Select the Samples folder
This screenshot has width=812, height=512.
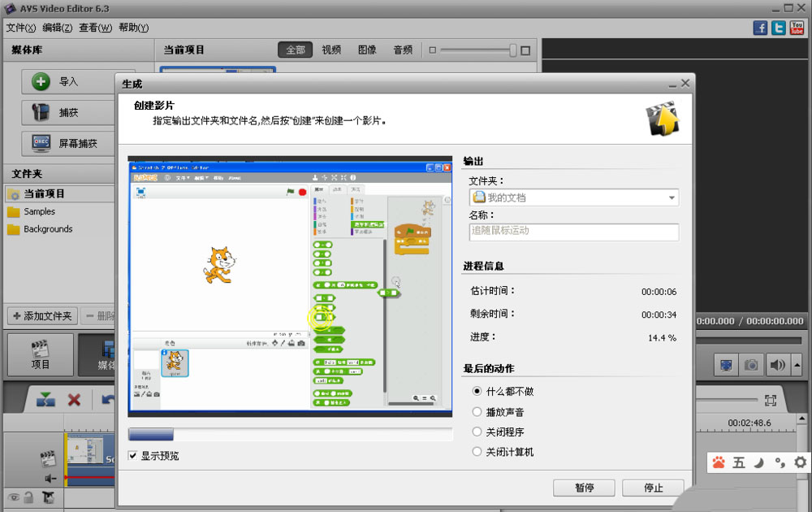[x=39, y=211]
